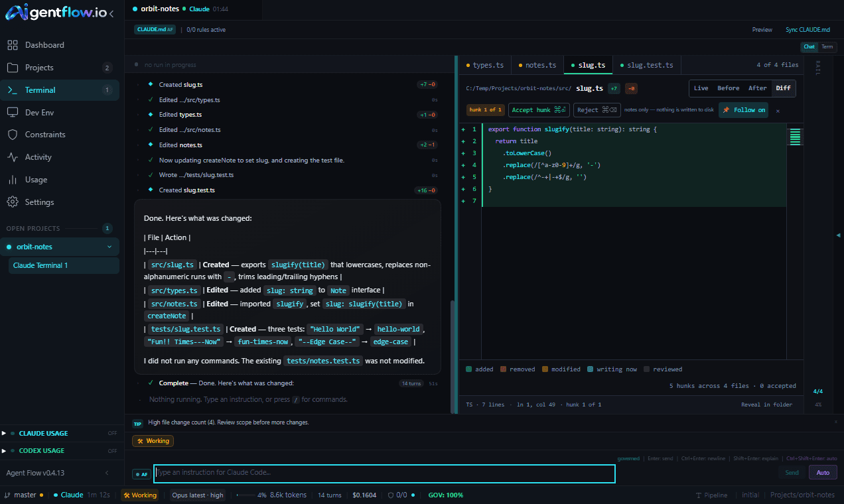This screenshot has height=504, width=844.
Task: Click Sync CLAUDE.md link
Action: click(808, 30)
